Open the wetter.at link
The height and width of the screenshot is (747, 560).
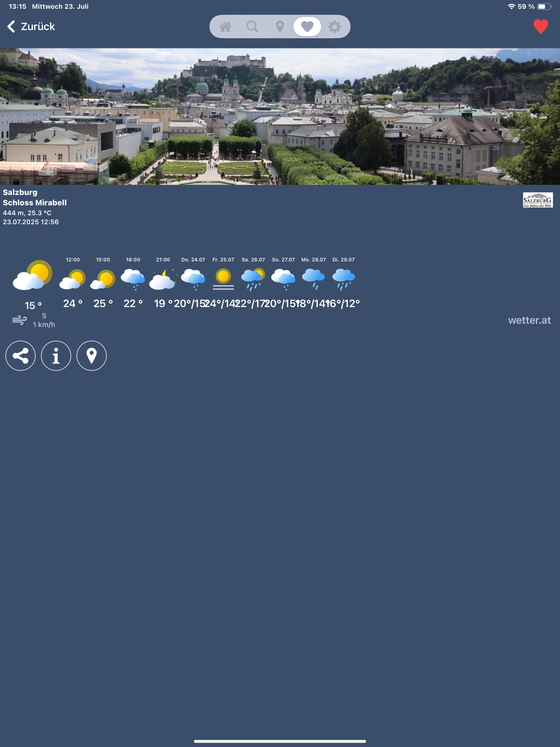[x=529, y=320]
